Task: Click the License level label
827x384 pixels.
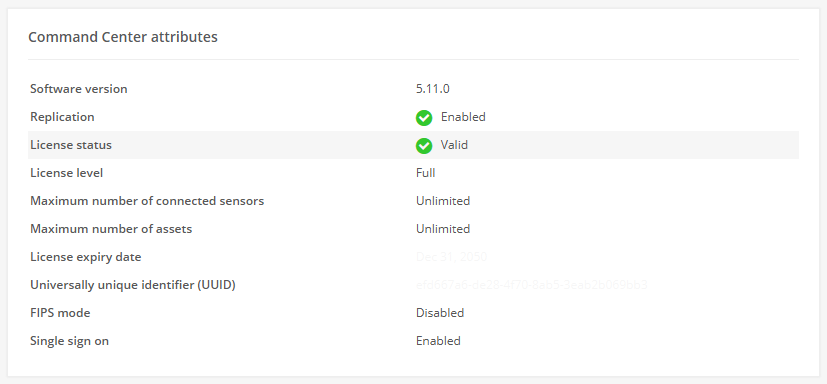Action: [x=66, y=173]
